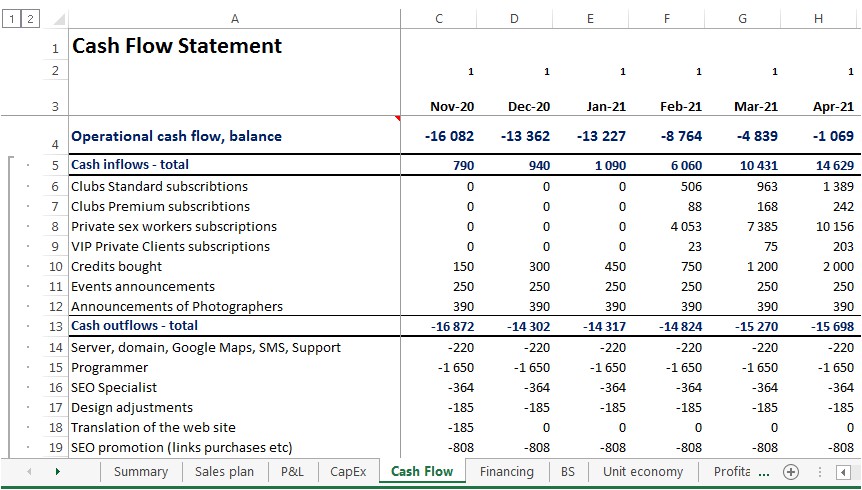Viewport: 862px width, 490px height.
Task: Select column C header
Action: coord(439,19)
